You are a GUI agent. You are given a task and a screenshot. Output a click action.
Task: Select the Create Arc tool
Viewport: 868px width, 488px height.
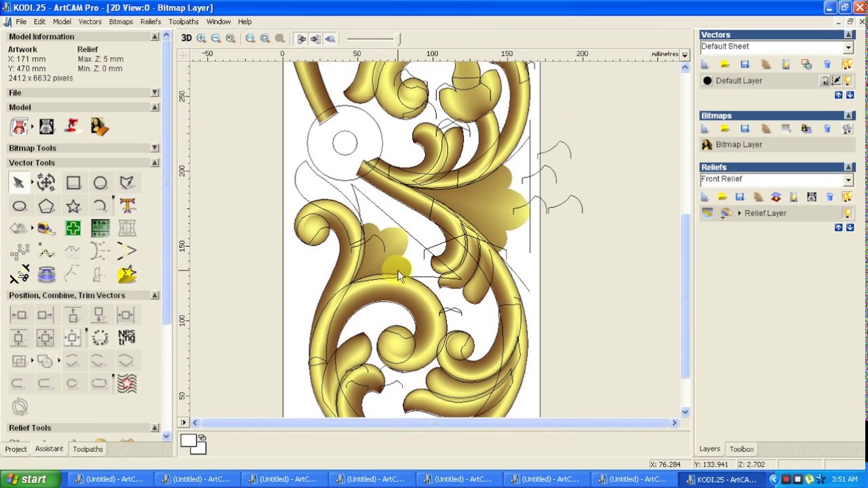(100, 206)
